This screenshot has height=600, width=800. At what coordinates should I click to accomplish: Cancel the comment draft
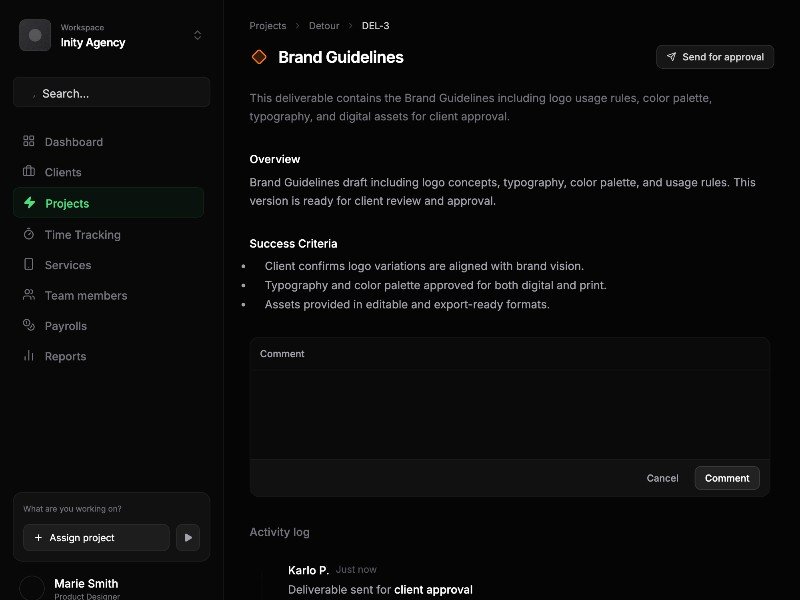[662, 478]
